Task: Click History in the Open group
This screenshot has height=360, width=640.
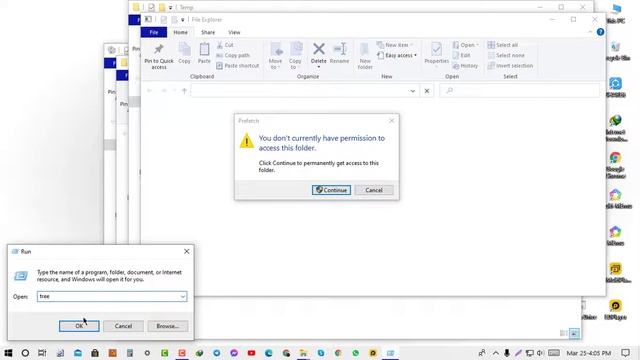Action: [465, 65]
